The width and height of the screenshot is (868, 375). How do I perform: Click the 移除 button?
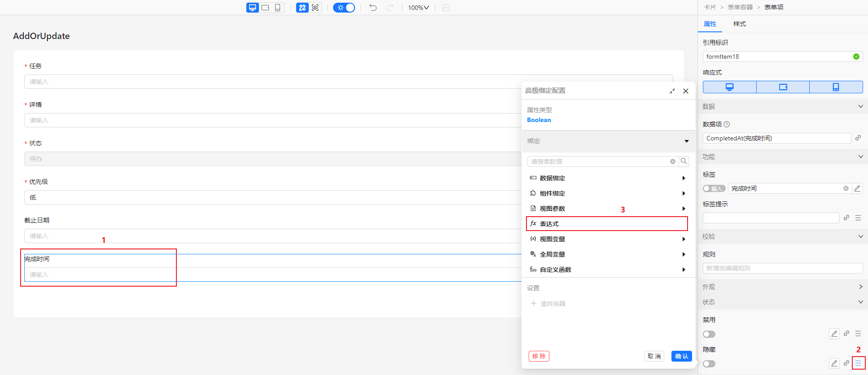(x=539, y=356)
